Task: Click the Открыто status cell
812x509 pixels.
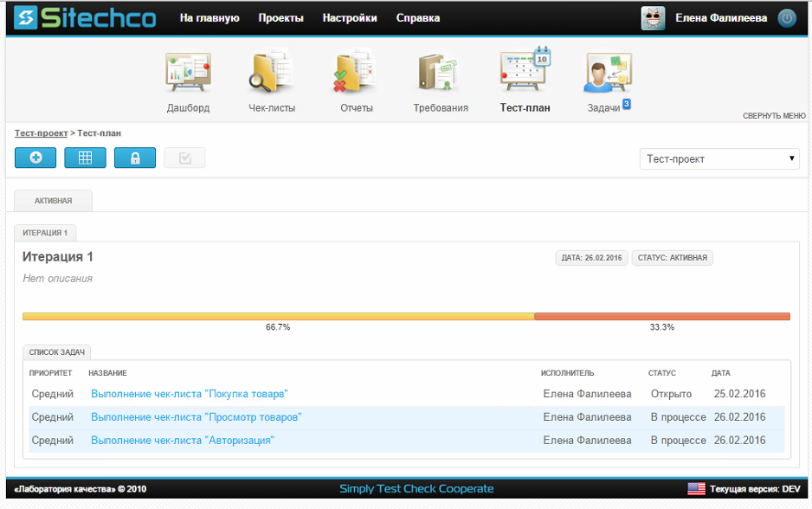Action: tap(671, 394)
